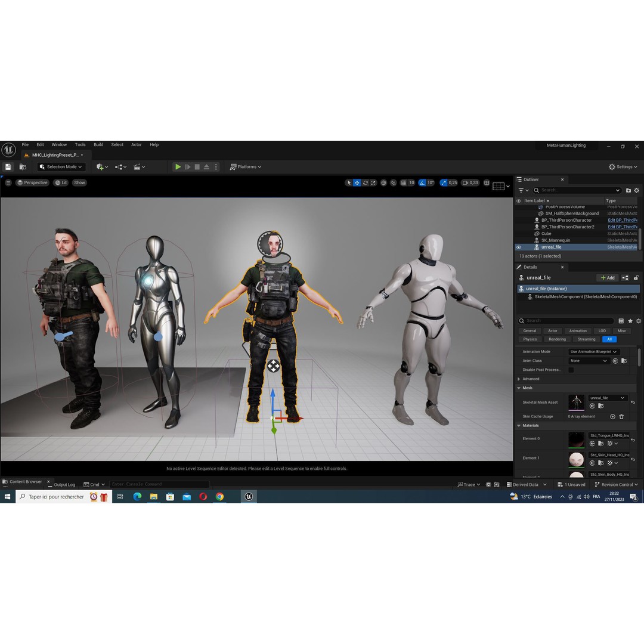Click the Stop simulation square button
Image resolution: width=644 pixels, height=644 pixels.
197,167
